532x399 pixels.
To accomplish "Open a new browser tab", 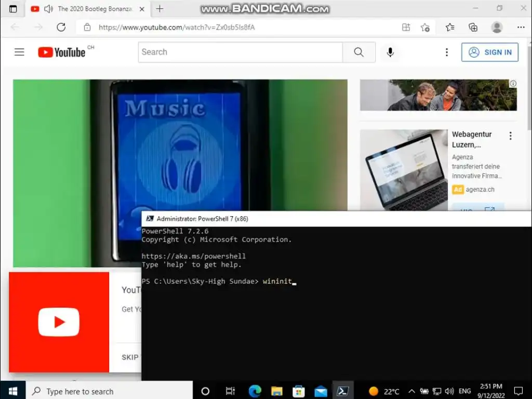I will coord(159,9).
